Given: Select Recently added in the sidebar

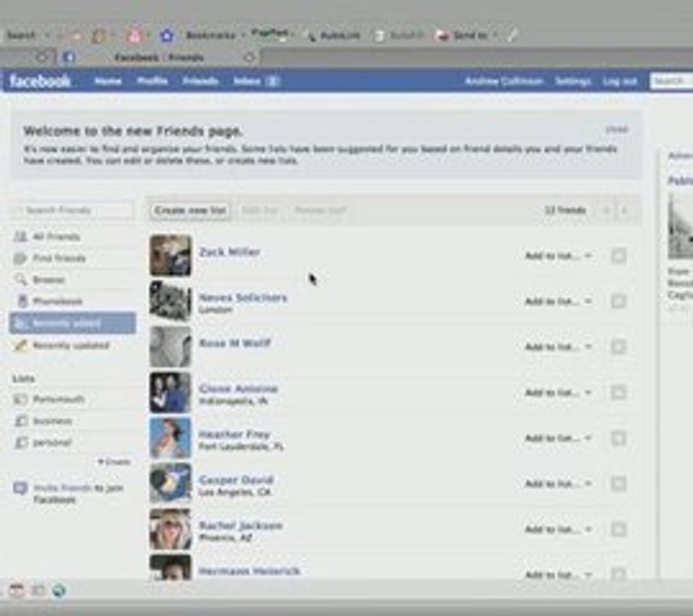Looking at the screenshot, I should point(73,323).
